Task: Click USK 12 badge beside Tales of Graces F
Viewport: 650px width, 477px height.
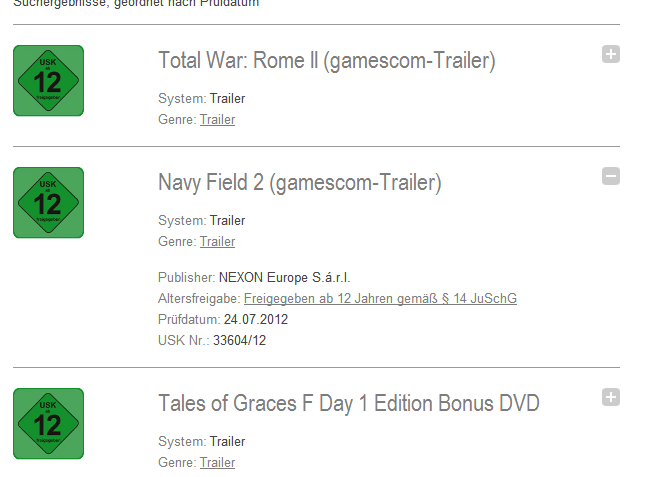Action: (x=48, y=423)
